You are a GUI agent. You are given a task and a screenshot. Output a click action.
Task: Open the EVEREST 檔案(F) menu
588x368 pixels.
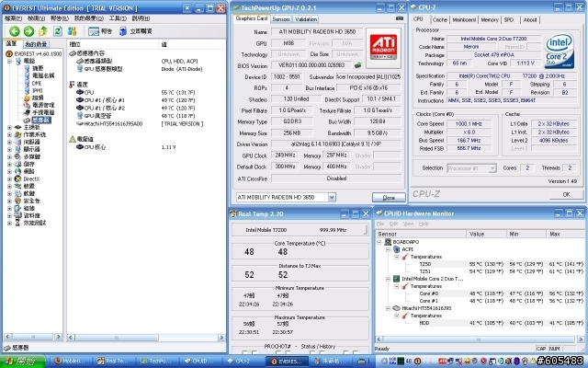(14, 18)
